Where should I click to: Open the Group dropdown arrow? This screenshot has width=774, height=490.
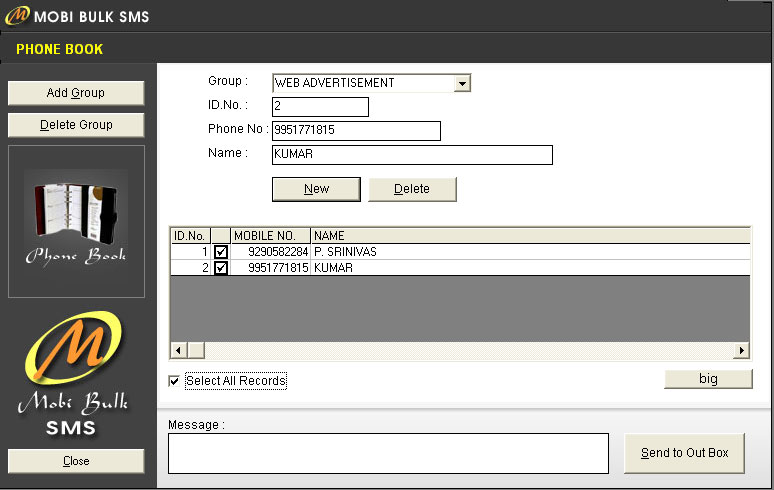coord(462,83)
